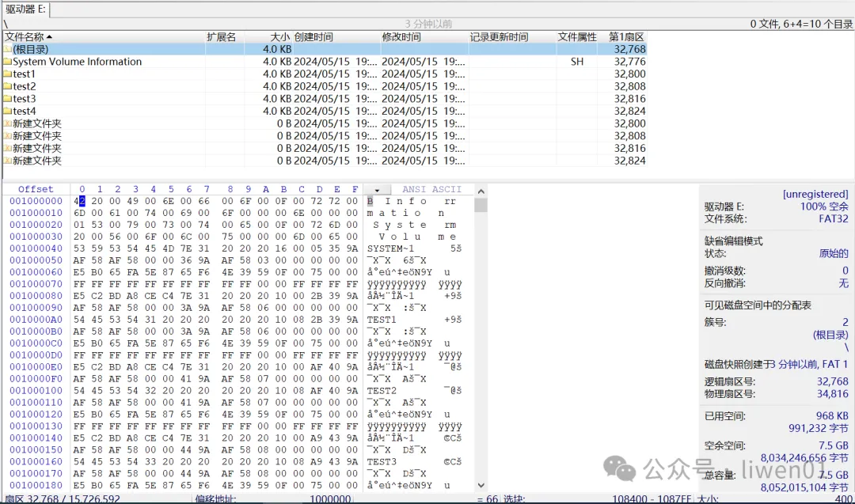Click the status bar = 66 field

coord(487,499)
